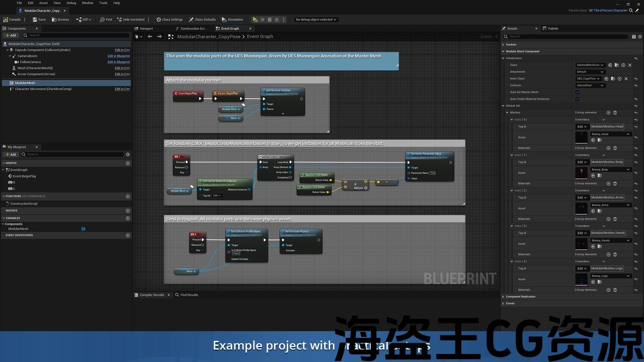Navigate back with the graph back arrow

click(x=150, y=37)
